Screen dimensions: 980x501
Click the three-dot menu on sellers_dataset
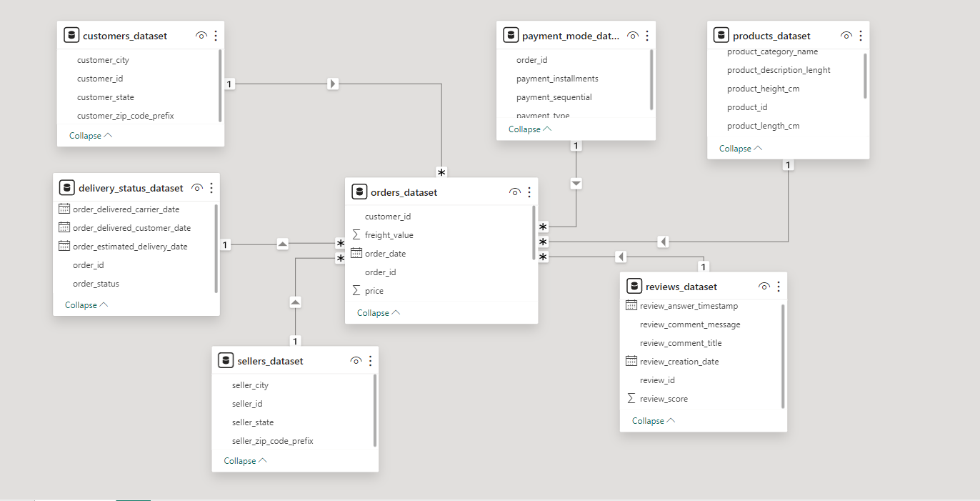[x=370, y=361]
